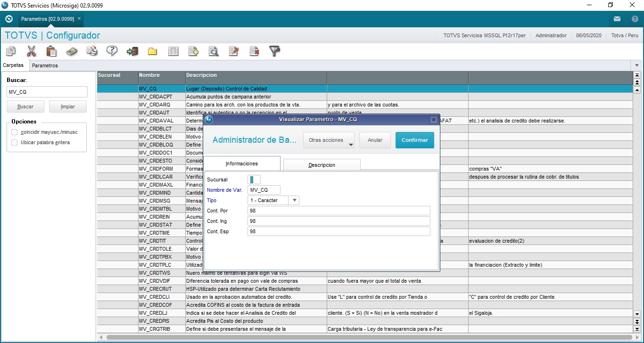Click the double-up page-up arrow button
The width and height of the screenshot is (644, 343).
pyautogui.click(x=637, y=82)
